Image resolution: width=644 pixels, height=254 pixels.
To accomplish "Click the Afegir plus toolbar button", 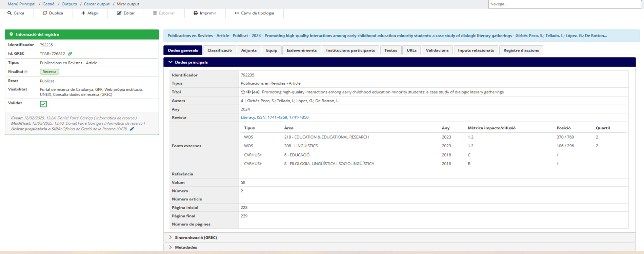I will click(90, 13).
